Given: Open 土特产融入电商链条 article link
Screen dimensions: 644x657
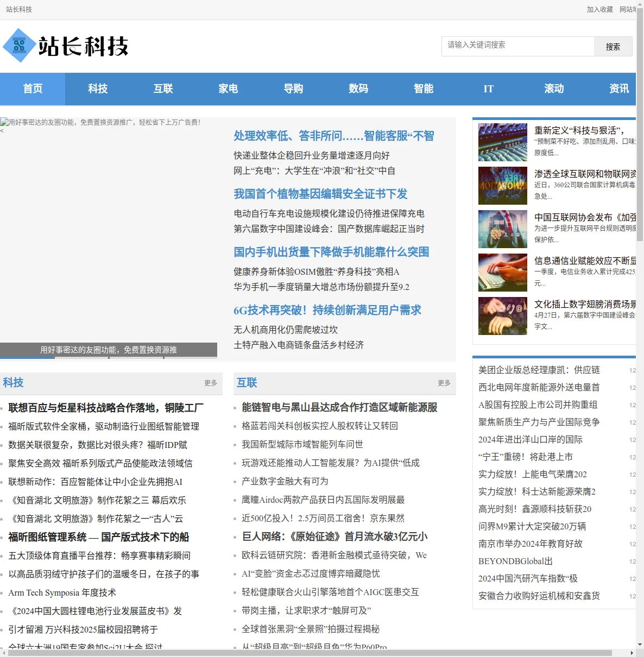Looking at the screenshot, I should pos(299,345).
